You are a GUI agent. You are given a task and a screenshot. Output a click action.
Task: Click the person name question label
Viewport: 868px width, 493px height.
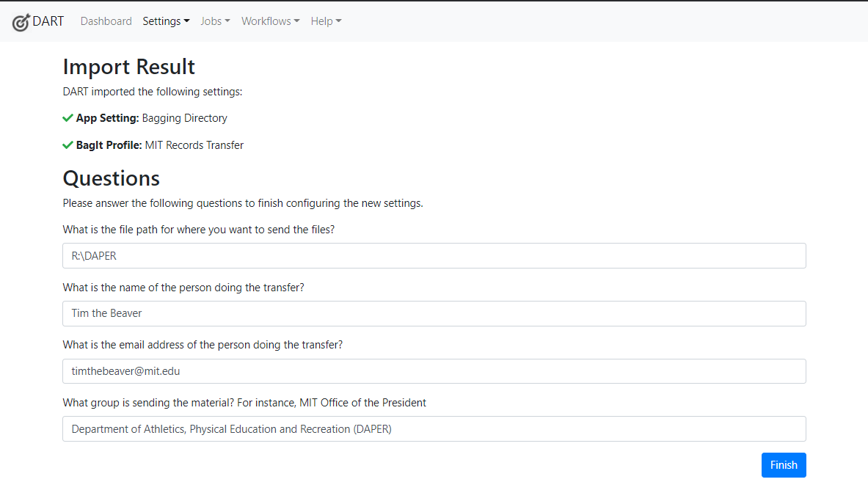[183, 287]
